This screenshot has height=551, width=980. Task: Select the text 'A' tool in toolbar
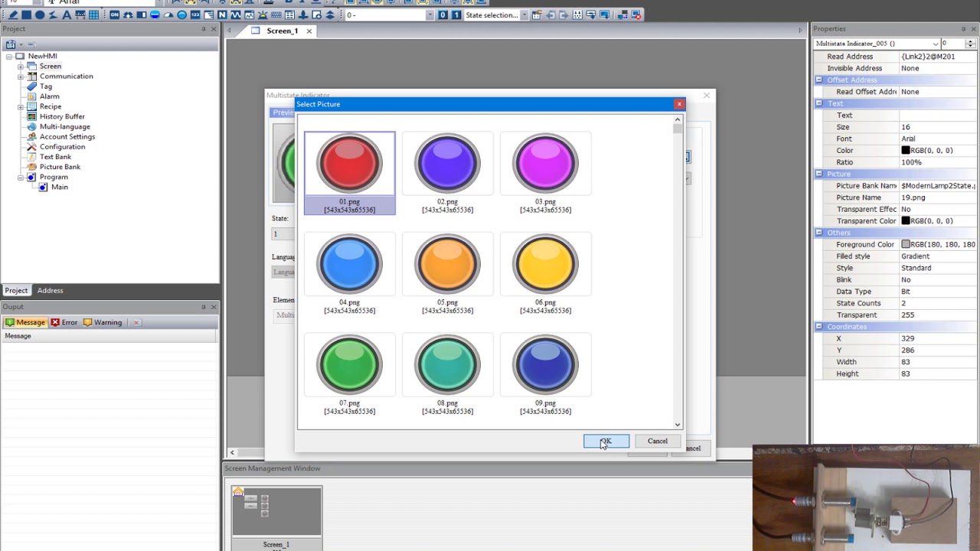pyautogui.click(x=67, y=15)
